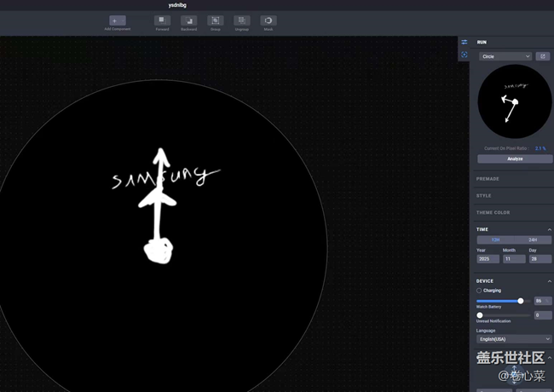The height and width of the screenshot is (392, 554).
Task: Switch time format to 24H
Action: 533,240
